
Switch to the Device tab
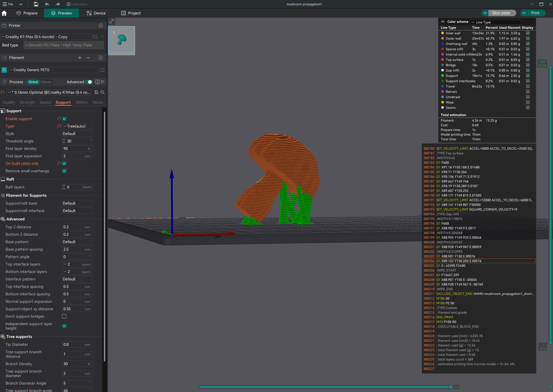tap(95, 13)
